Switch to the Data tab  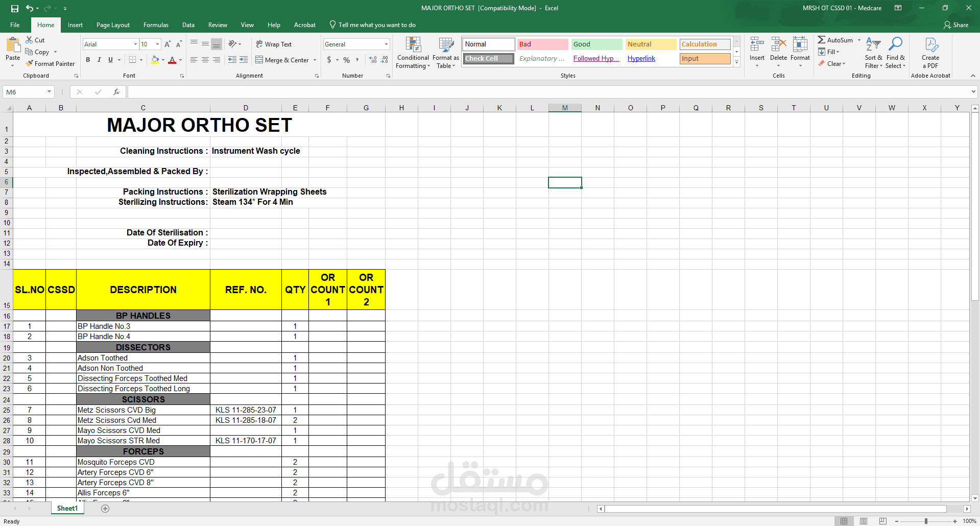click(188, 25)
